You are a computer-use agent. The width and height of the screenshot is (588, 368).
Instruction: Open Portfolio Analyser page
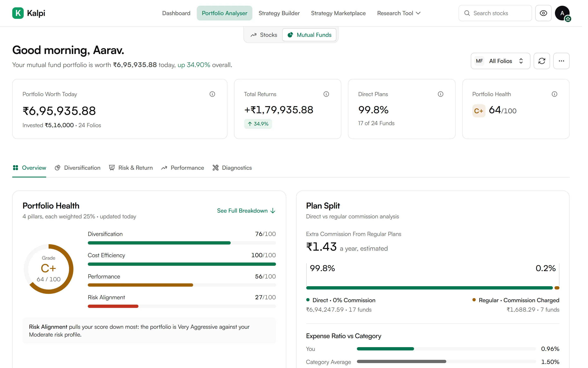pos(224,13)
